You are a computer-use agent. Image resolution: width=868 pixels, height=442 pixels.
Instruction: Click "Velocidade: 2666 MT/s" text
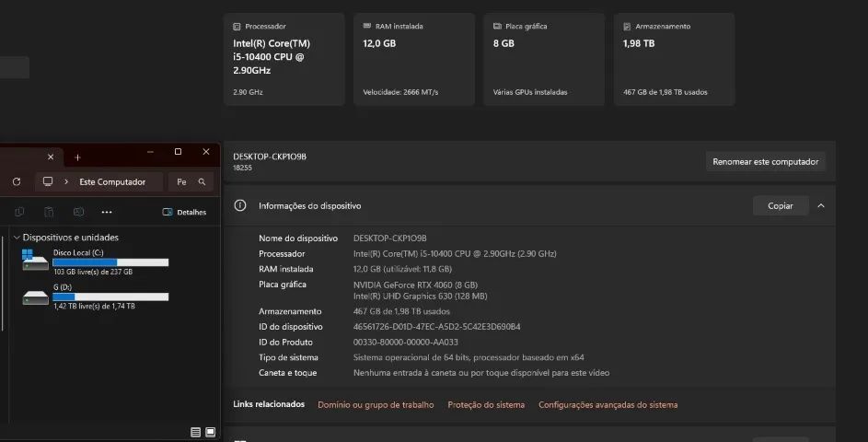point(400,92)
